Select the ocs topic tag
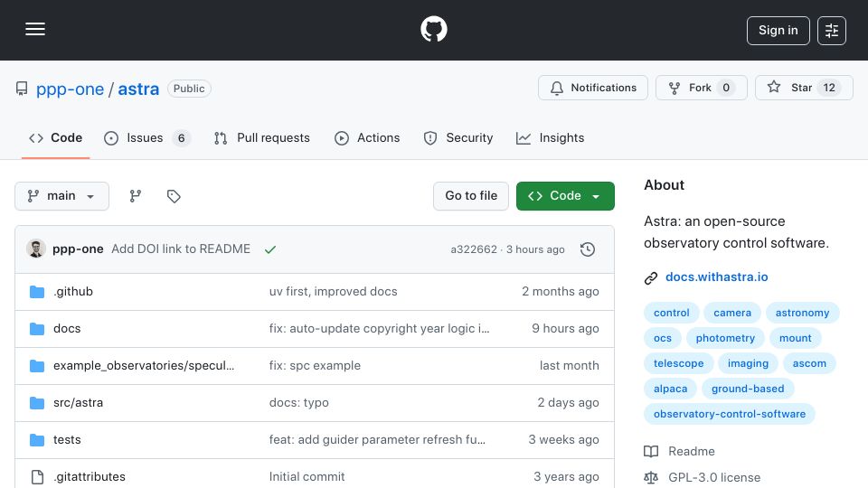Image resolution: width=868 pixels, height=488 pixels. pos(663,338)
